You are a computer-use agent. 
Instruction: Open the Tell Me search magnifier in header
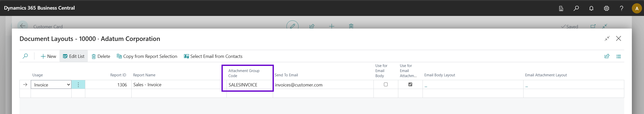(576, 8)
